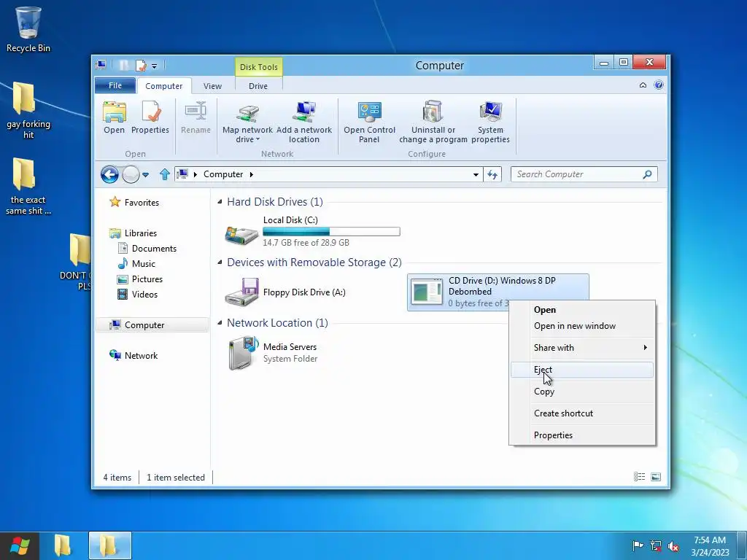The height and width of the screenshot is (560, 747).
Task: Switch to the Drive ribbon tab
Action: coord(258,86)
